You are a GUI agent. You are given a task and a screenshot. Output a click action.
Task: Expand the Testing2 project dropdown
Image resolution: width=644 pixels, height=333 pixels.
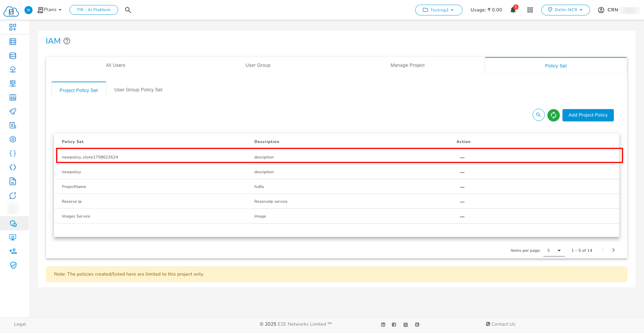pos(438,10)
